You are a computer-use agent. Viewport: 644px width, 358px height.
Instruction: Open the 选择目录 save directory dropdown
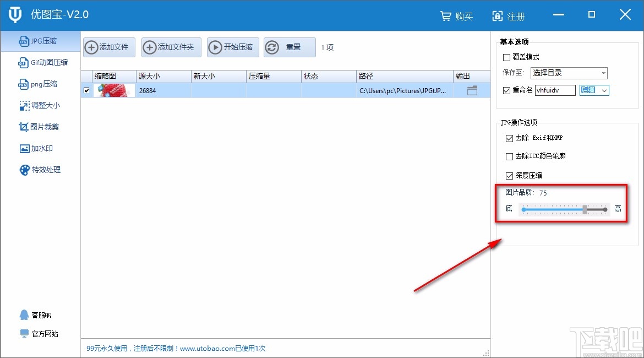click(x=569, y=73)
